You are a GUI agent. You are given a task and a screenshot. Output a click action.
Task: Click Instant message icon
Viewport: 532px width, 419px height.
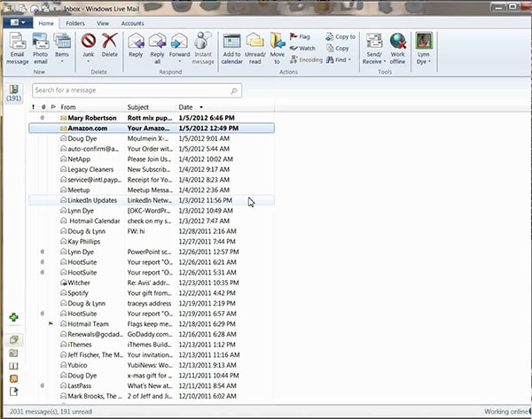click(203, 41)
